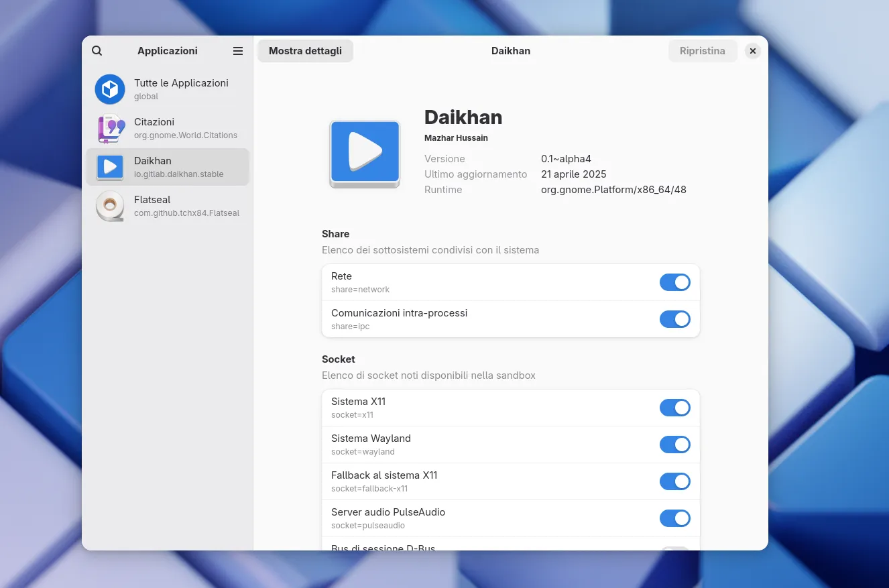
Task: Click the Tutte le Applicazioni cube icon
Action: pyautogui.click(x=110, y=89)
